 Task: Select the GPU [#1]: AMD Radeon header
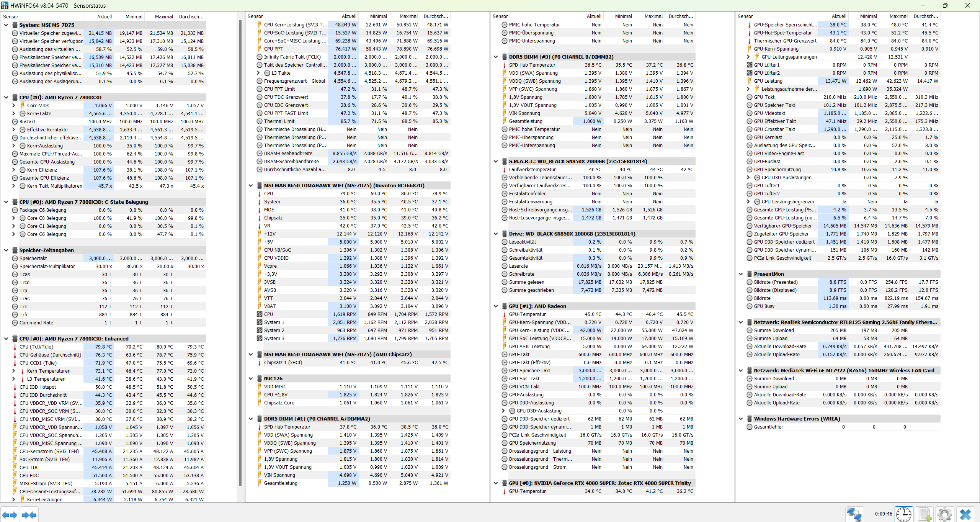coord(537,306)
